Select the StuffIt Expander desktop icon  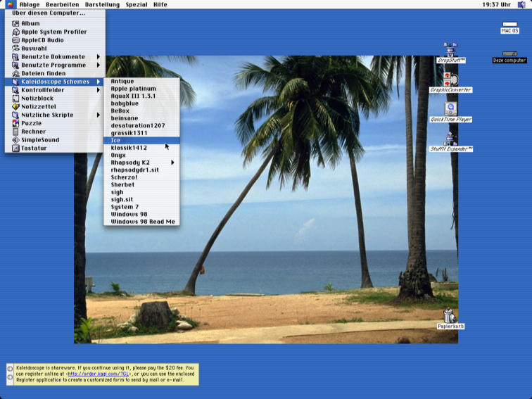tap(450, 139)
